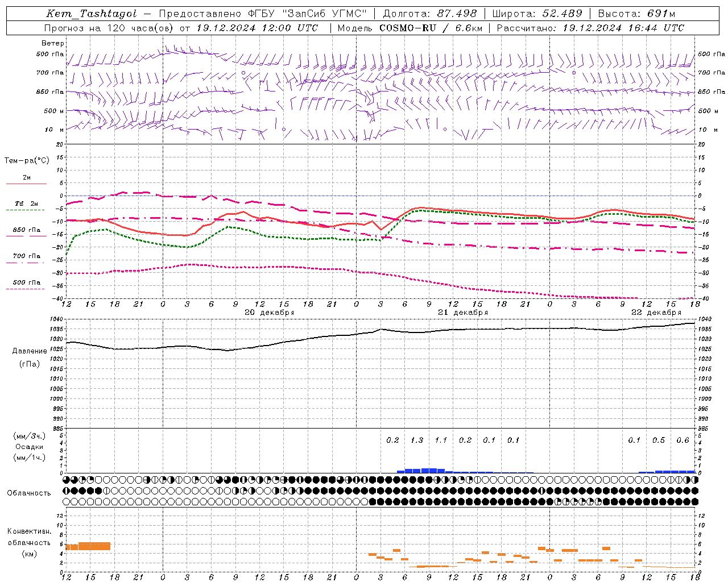728x582 pixels.
Task: Click the 'Широта: 52.489' header field
Action: [x=537, y=14]
